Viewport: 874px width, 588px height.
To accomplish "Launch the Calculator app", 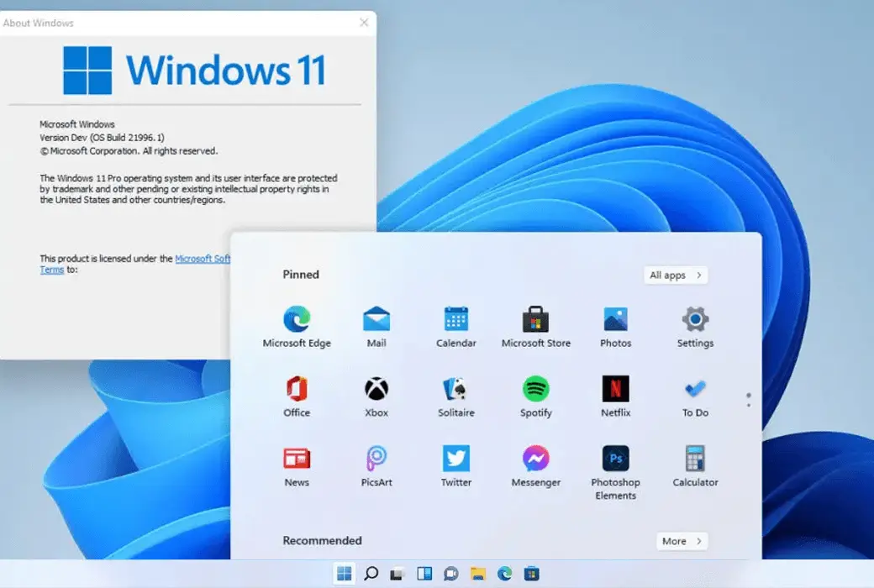I will 695,466.
